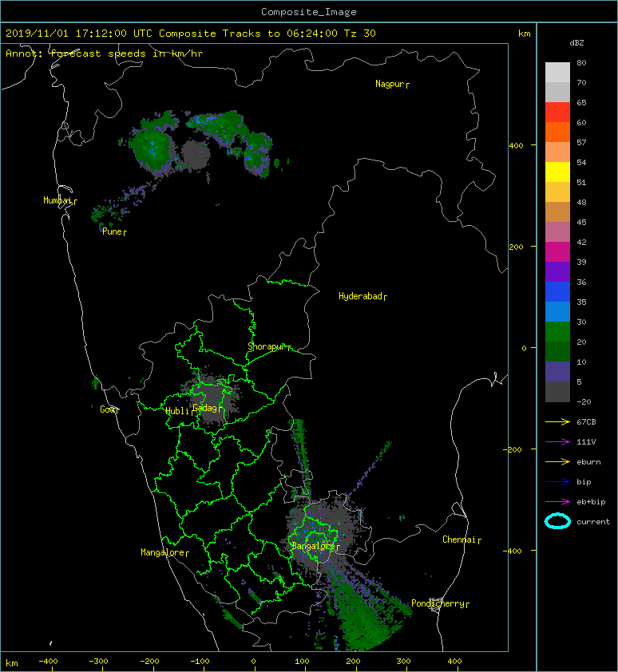Click the -400 tick label on the bottom axis
The width and height of the screenshot is (618, 672).
48,662
